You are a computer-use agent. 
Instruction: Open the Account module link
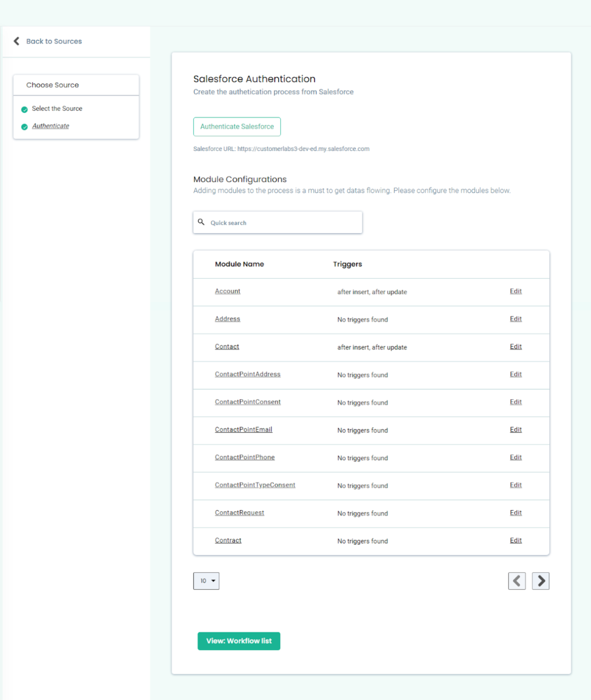pos(228,291)
